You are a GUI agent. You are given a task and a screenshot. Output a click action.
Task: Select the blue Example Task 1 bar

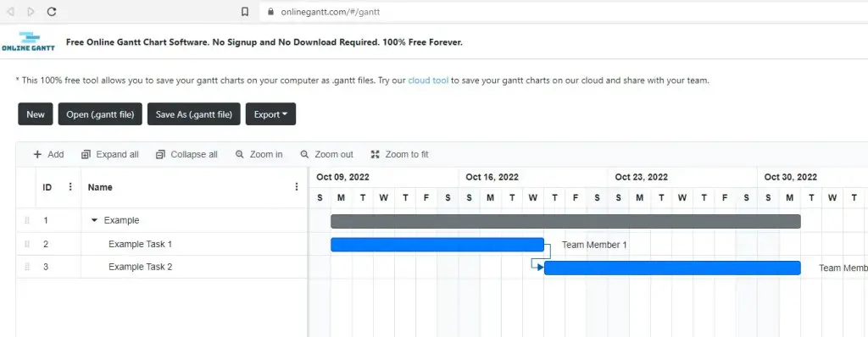437,245
